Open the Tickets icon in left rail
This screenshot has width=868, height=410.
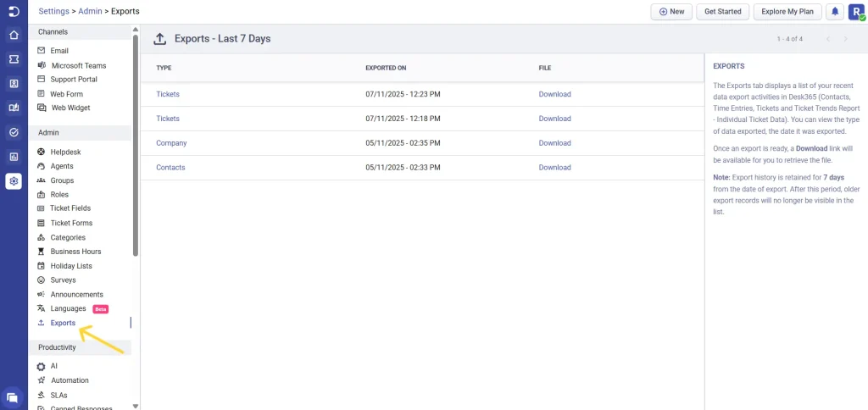tap(14, 59)
